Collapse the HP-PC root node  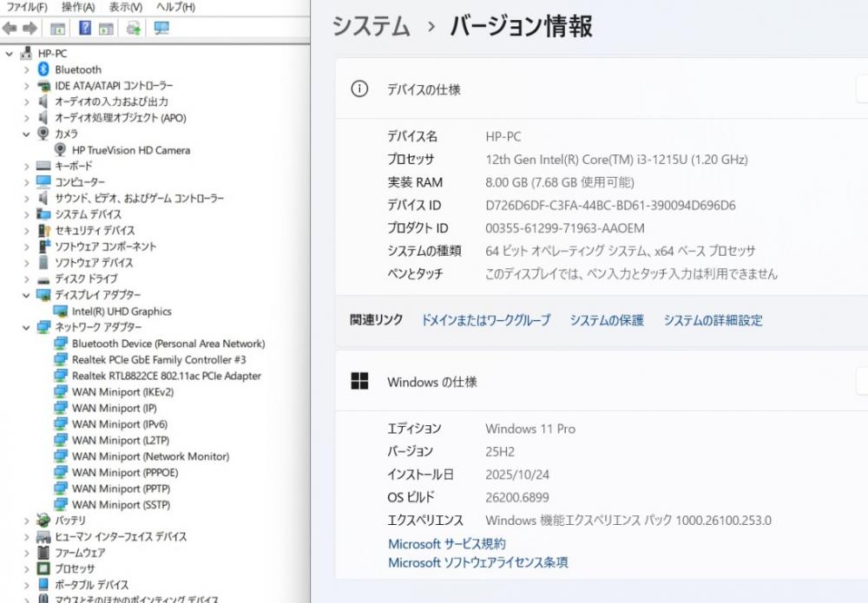9,54
